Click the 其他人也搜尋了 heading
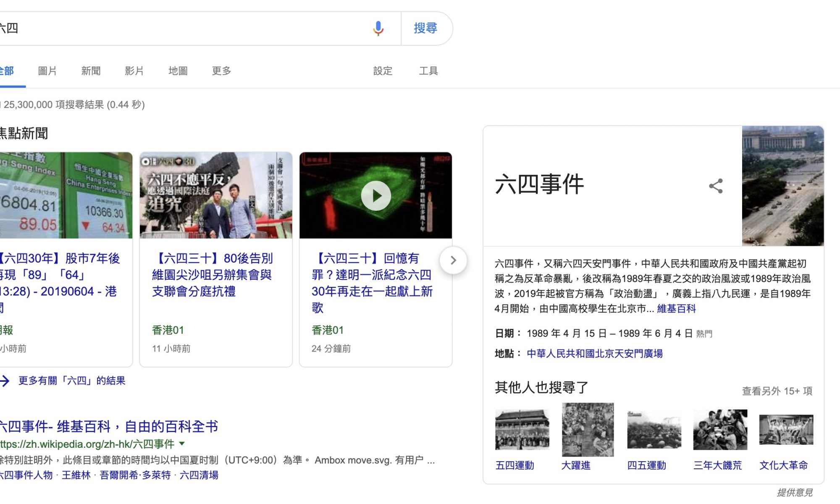Image resolution: width=840 pixels, height=504 pixels. click(x=542, y=387)
